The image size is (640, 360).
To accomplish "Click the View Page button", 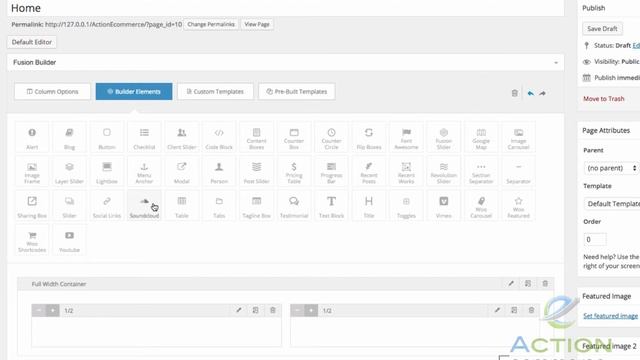I will point(257,24).
